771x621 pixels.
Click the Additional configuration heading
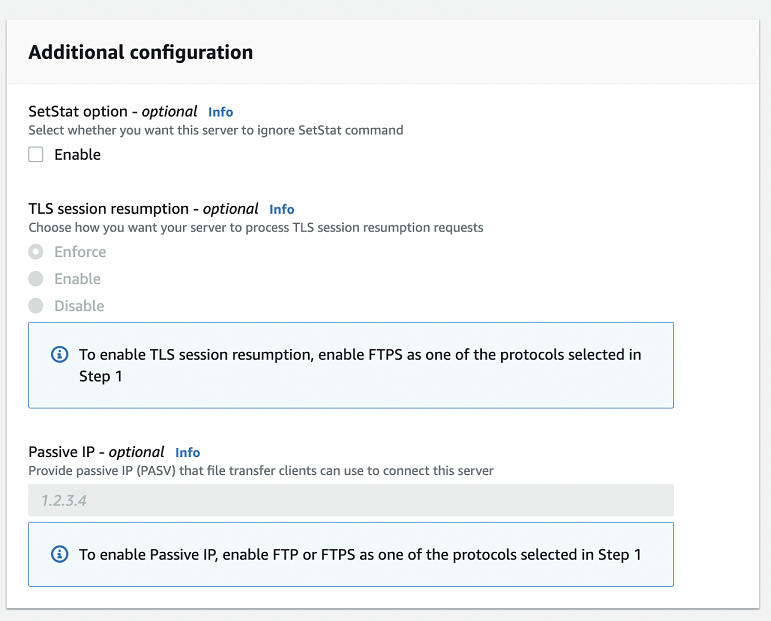pos(140,52)
